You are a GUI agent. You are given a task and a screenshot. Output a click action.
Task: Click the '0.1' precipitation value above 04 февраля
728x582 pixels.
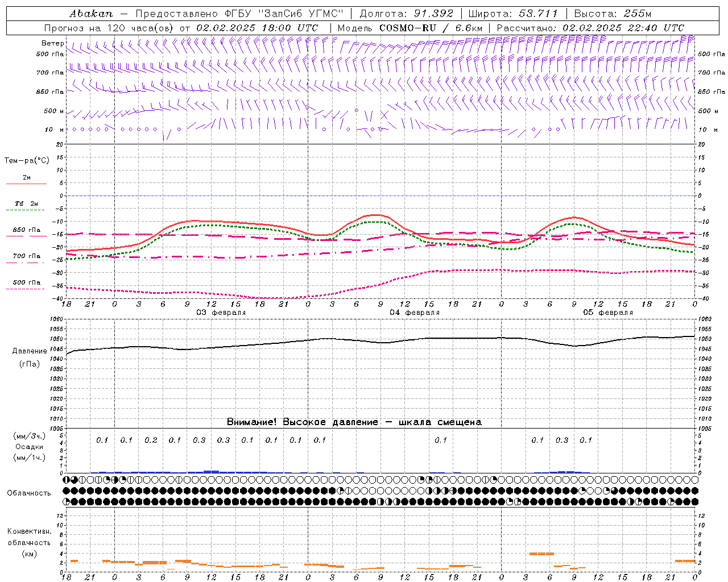(441, 440)
